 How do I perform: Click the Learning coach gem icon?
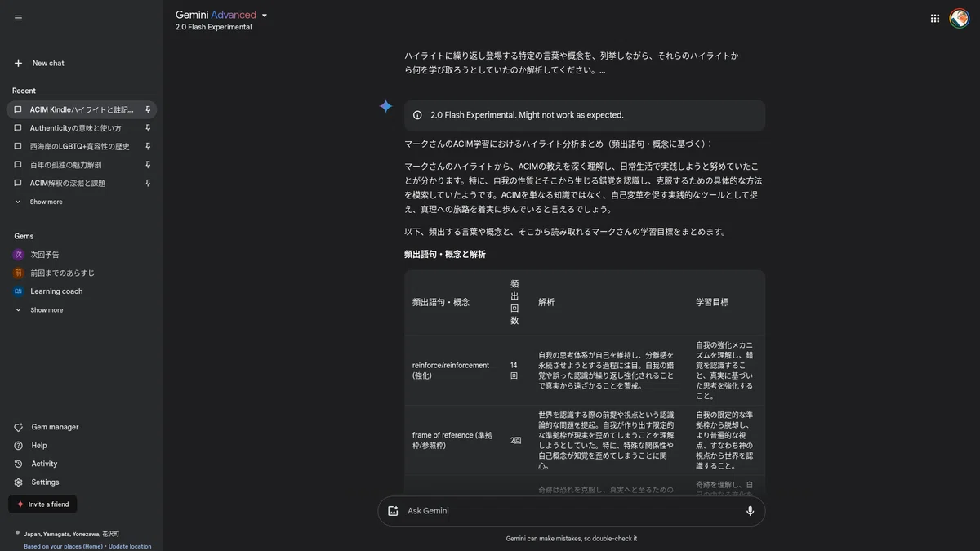click(x=18, y=291)
